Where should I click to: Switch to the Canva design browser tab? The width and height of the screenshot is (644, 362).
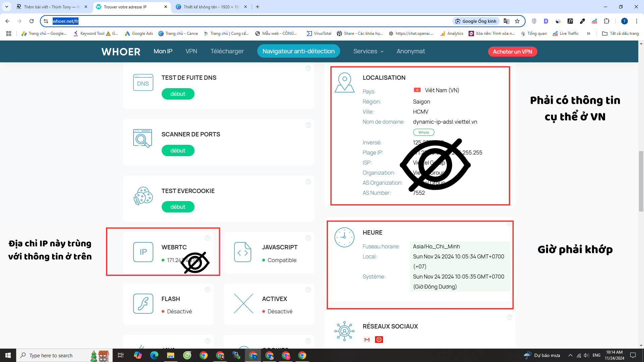[x=208, y=7]
